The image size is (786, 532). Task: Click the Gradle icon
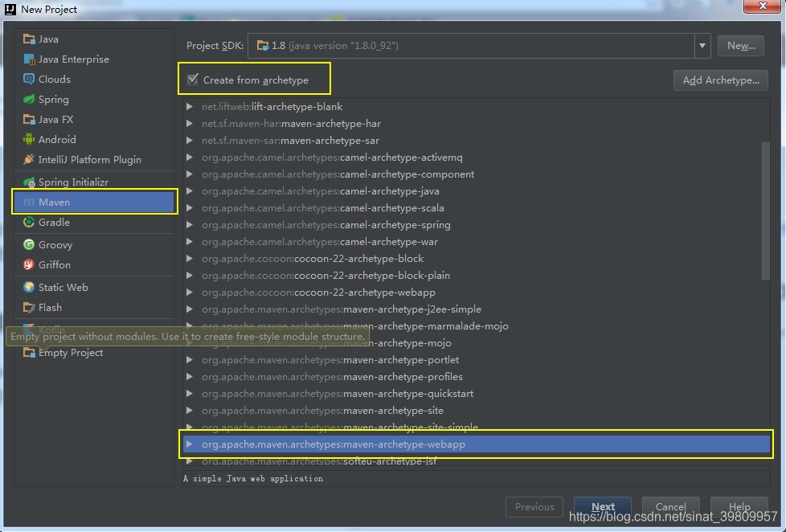click(29, 222)
